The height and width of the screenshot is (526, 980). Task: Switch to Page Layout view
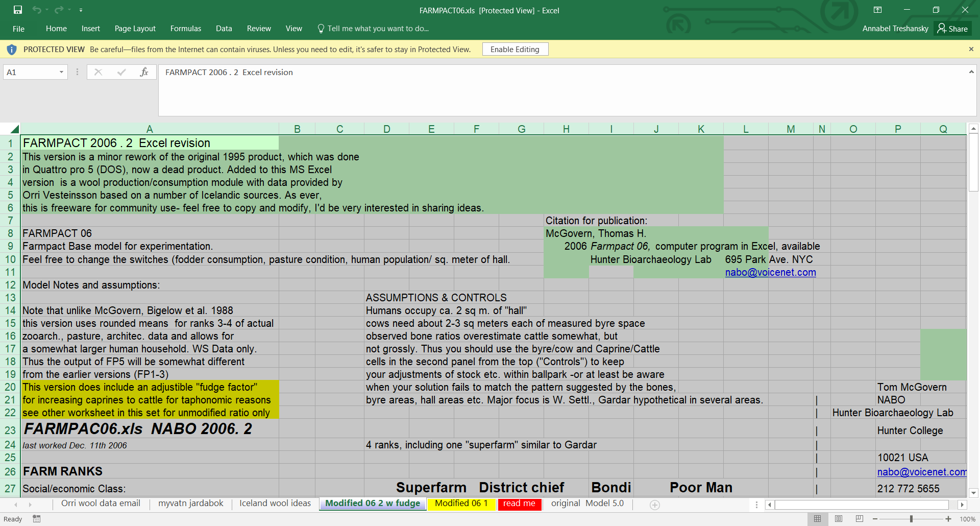[x=839, y=519]
